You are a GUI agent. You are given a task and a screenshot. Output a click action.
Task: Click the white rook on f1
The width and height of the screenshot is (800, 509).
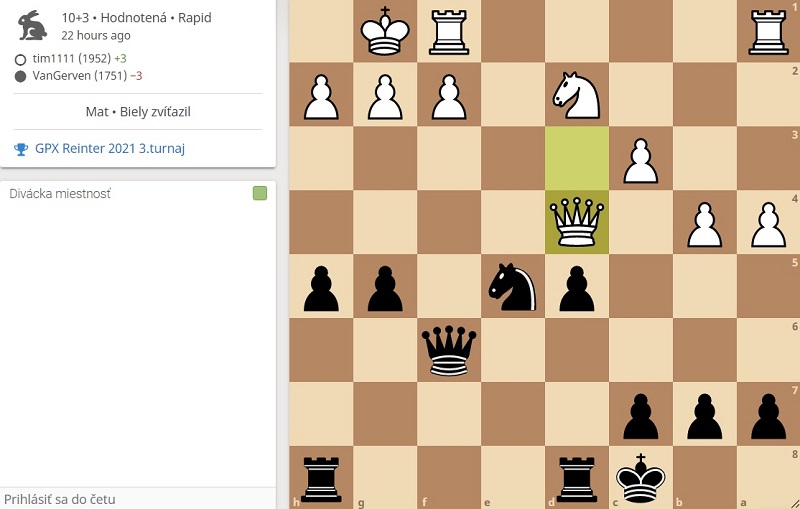(449, 32)
